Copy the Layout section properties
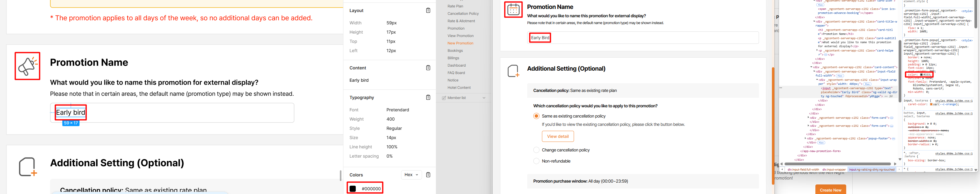This screenshot has width=980, height=194. (428, 11)
